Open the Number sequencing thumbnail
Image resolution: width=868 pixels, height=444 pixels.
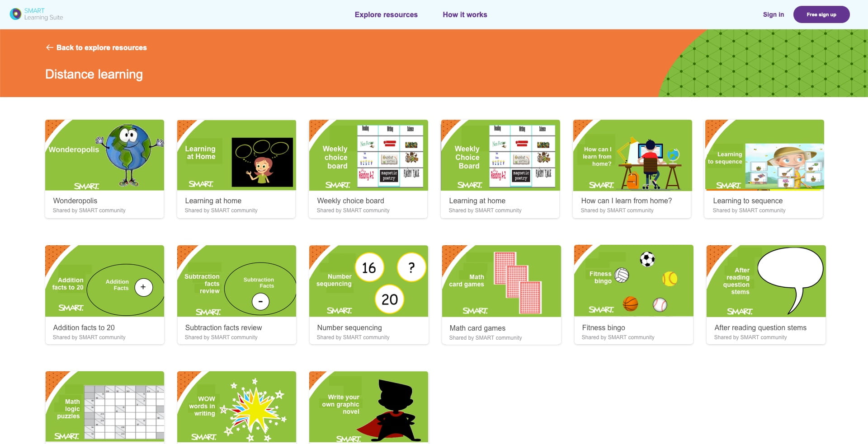[x=368, y=280]
